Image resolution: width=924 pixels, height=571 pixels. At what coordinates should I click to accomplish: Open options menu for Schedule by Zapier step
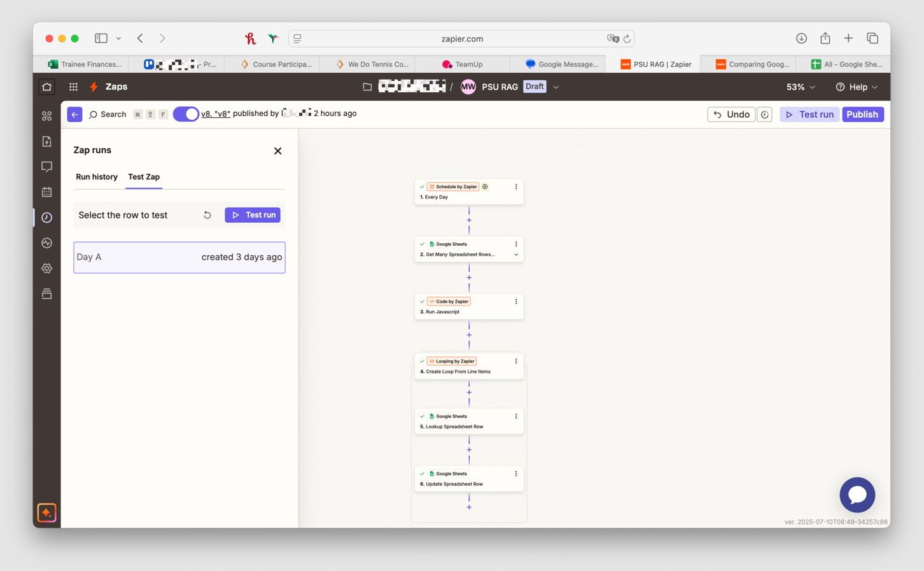516,187
